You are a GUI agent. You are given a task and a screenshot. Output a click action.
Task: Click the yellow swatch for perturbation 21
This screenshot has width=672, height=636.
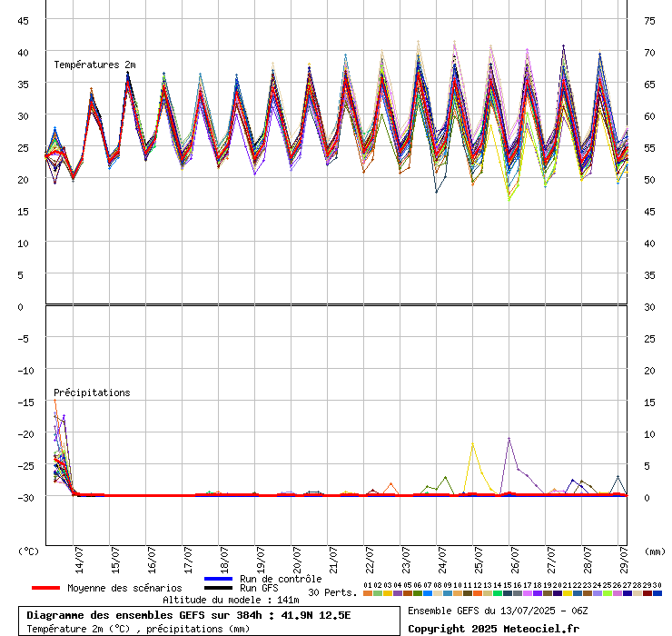(x=567, y=593)
